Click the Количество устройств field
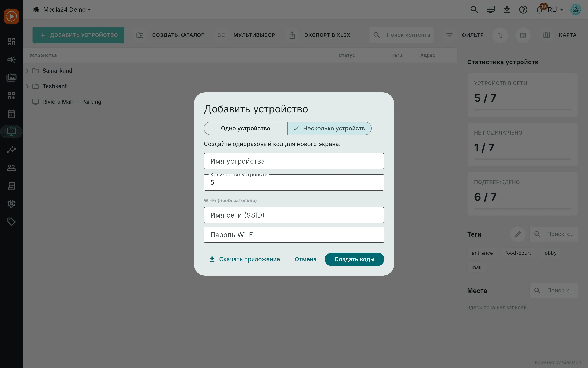 point(294,182)
